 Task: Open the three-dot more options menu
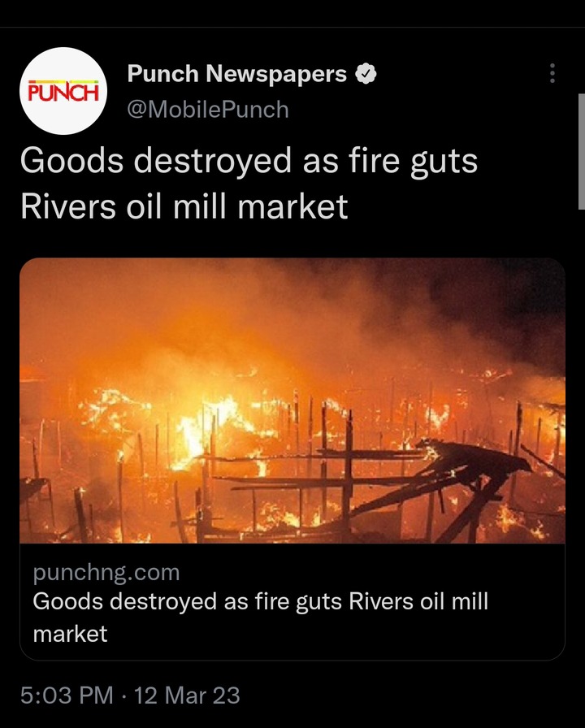click(x=552, y=73)
